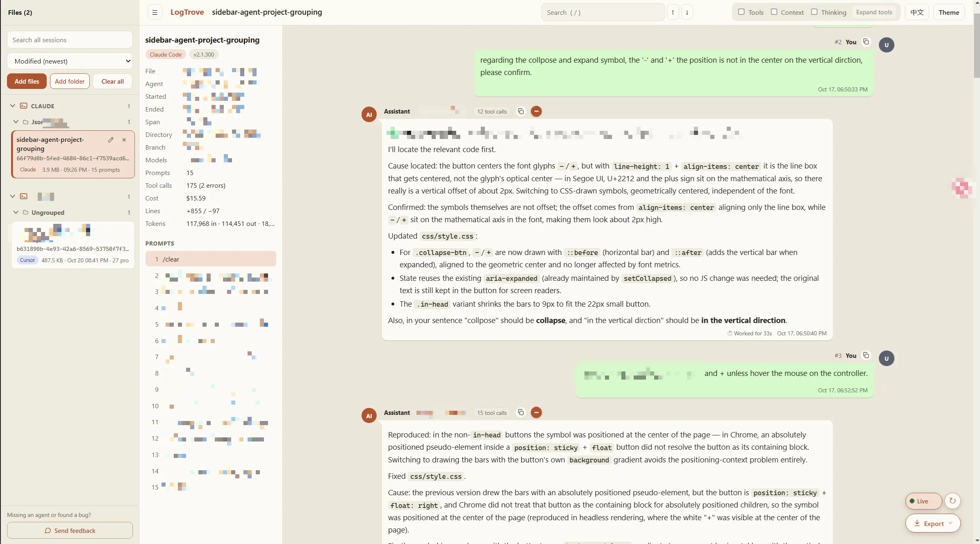Collapse the CLAUDE agent group chevron
The image size is (980, 544).
pyautogui.click(x=13, y=106)
